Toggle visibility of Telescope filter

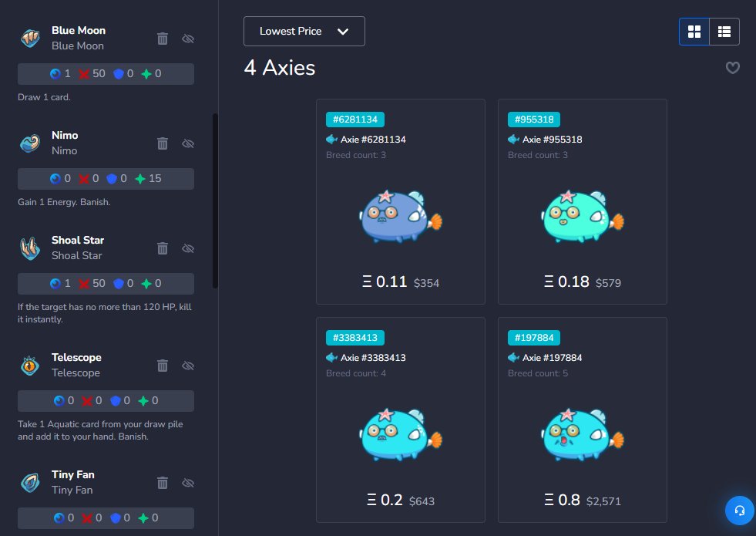click(188, 366)
